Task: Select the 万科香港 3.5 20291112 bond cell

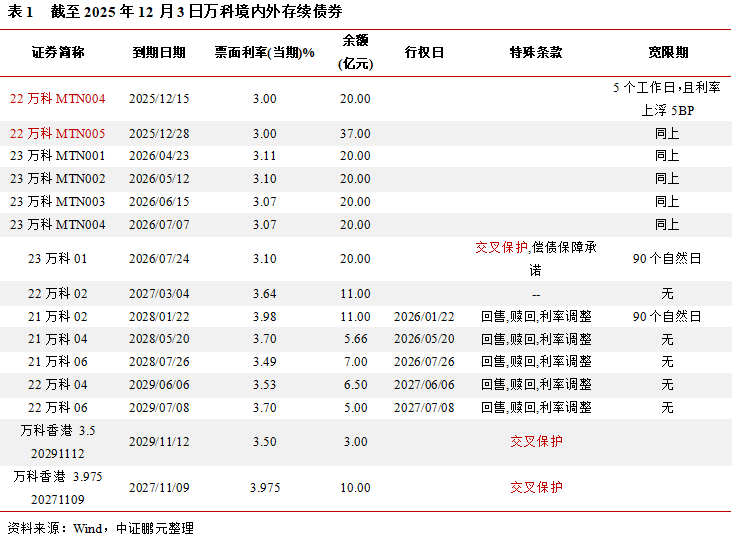Action: point(57,441)
